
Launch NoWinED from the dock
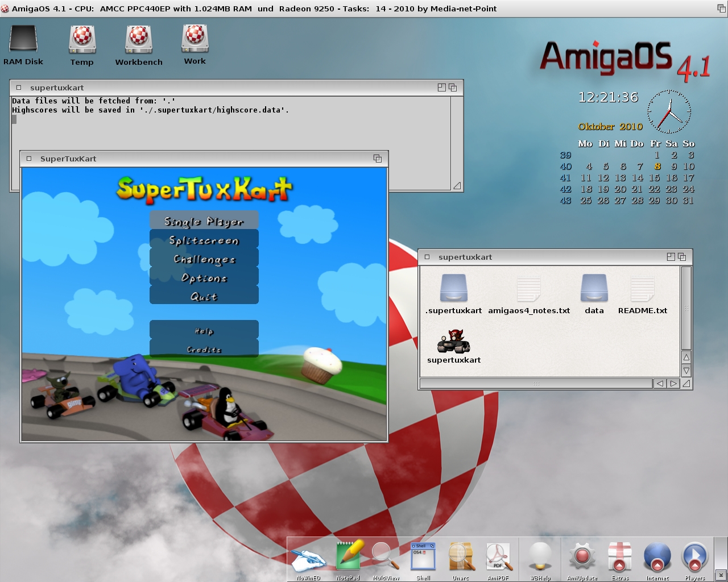click(308, 560)
